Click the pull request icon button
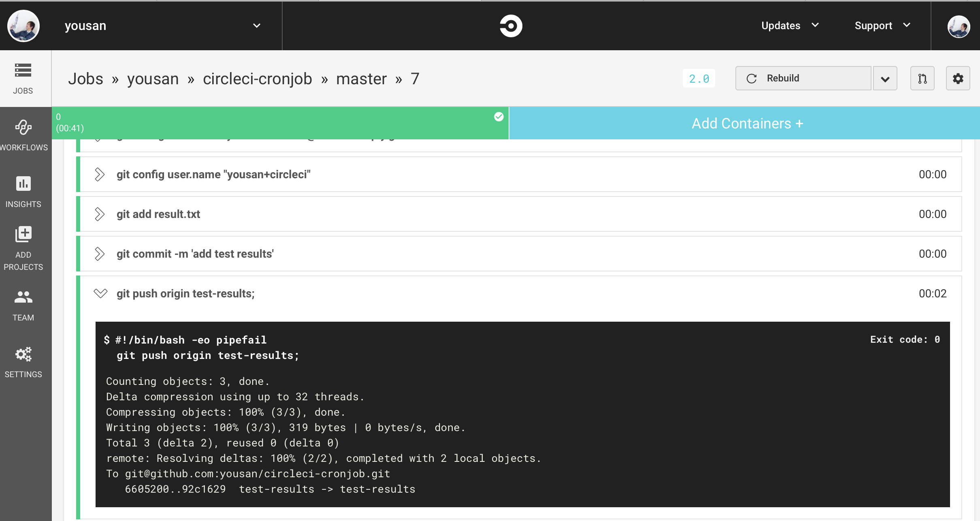Image resolution: width=980 pixels, height=521 pixels. [922, 79]
